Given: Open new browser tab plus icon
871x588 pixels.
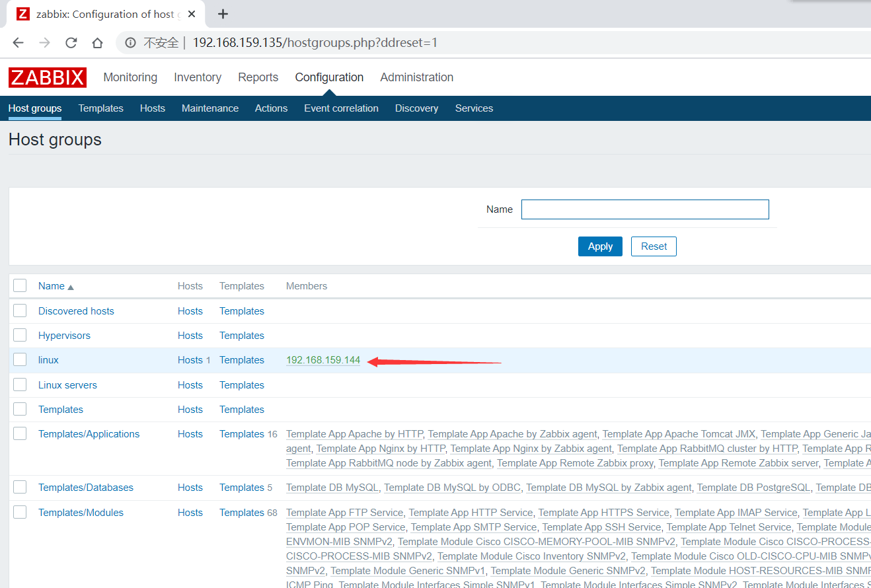Looking at the screenshot, I should [x=223, y=14].
